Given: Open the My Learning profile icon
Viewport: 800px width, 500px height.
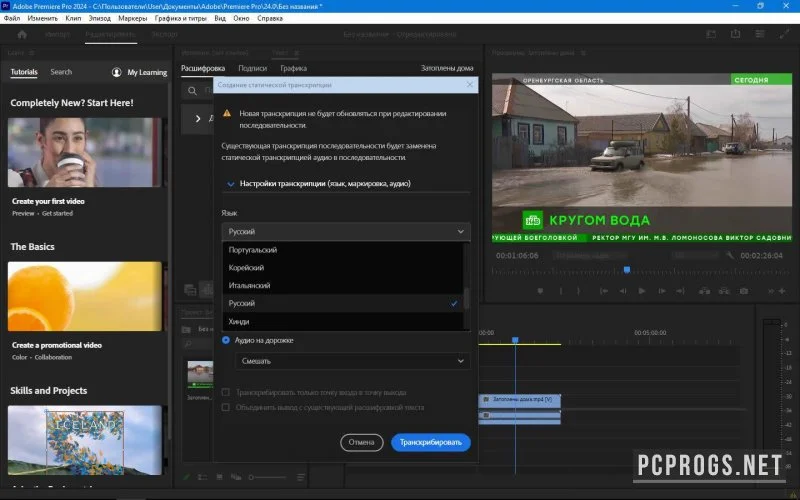Looking at the screenshot, I should click(x=116, y=72).
